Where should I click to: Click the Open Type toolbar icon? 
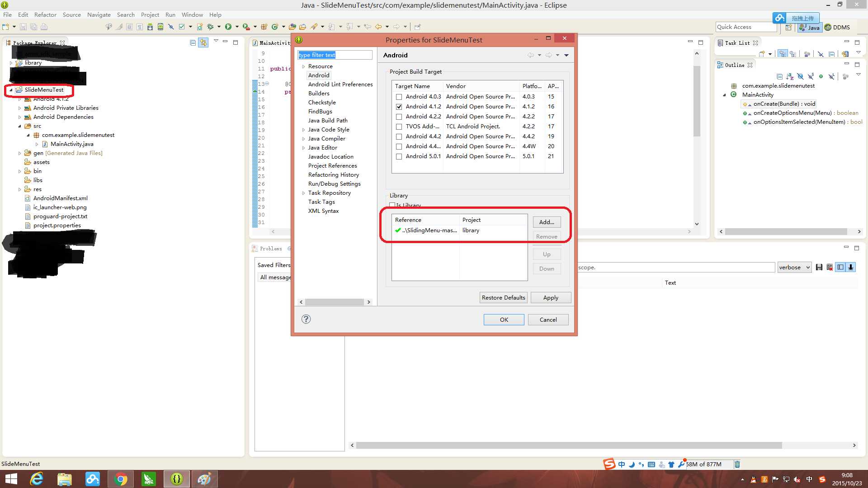[292, 27]
